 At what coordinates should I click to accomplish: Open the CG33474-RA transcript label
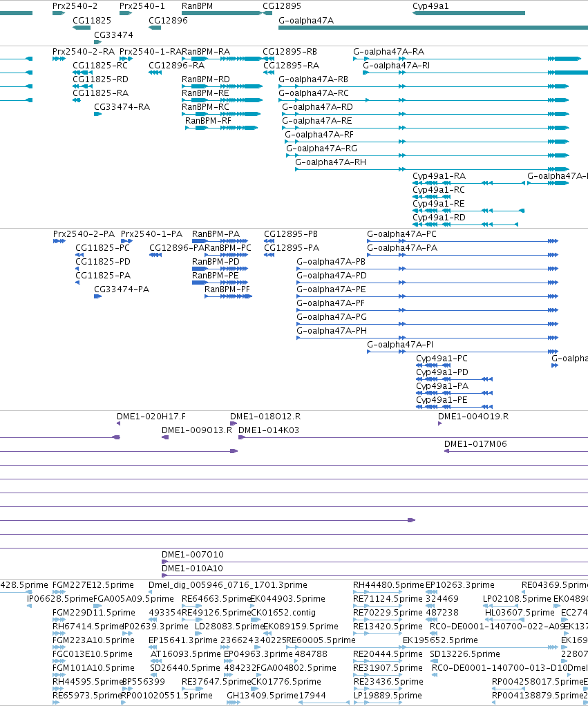122,107
